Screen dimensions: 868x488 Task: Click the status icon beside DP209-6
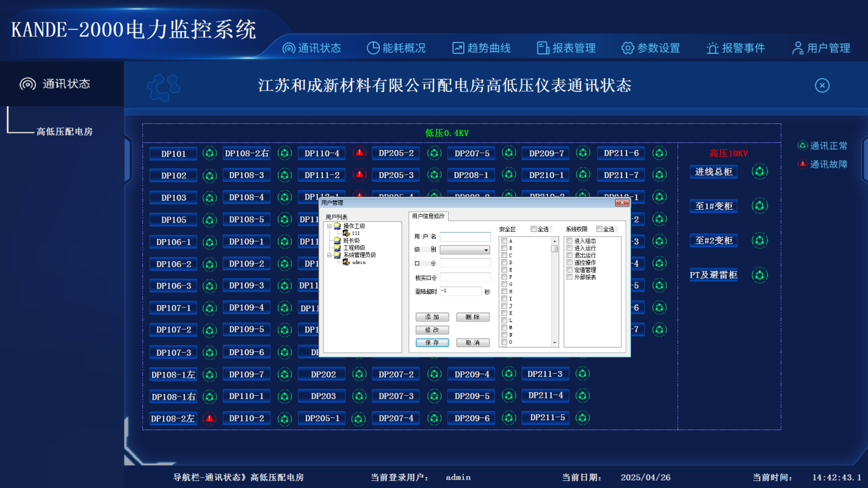click(509, 418)
